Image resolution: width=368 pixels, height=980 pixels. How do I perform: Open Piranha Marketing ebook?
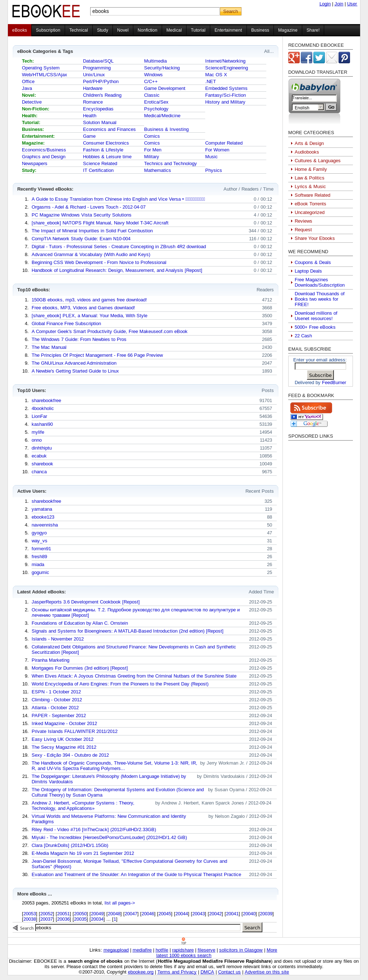tap(51, 660)
